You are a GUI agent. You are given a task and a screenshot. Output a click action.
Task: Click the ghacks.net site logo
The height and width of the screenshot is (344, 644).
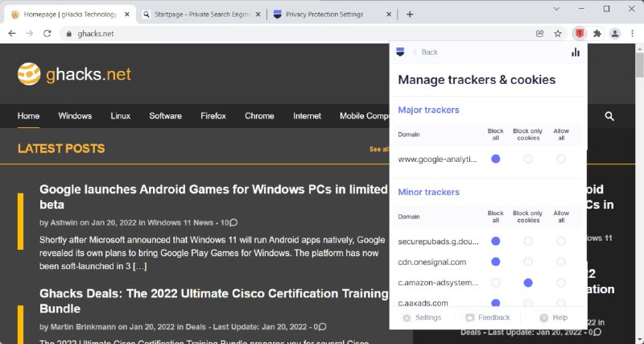coord(74,74)
